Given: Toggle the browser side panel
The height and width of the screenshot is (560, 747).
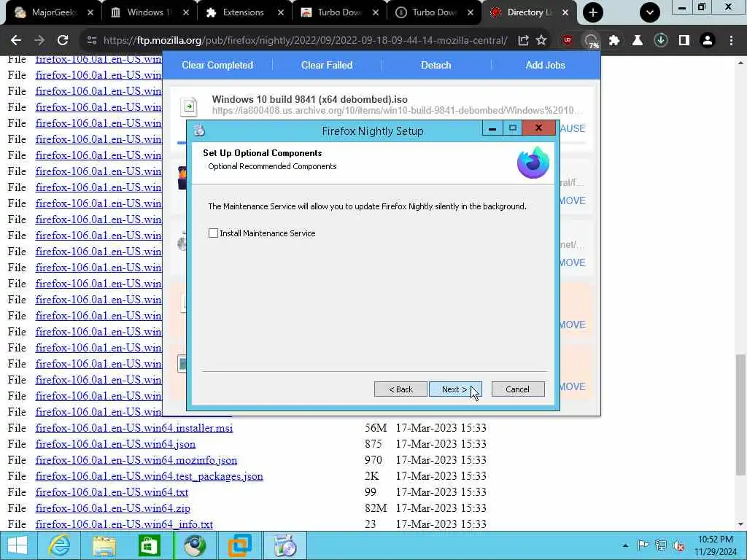Looking at the screenshot, I should coord(684,41).
